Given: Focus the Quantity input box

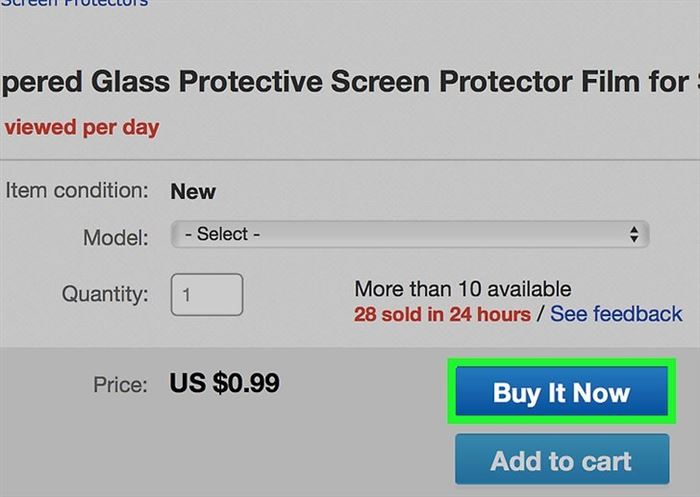Looking at the screenshot, I should tap(207, 295).
